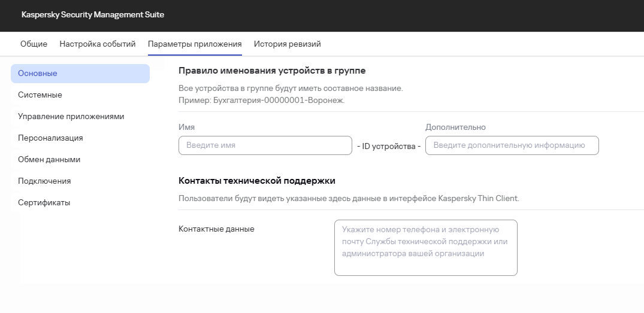
Task: Select Основные in the sidebar
Action: (80, 74)
